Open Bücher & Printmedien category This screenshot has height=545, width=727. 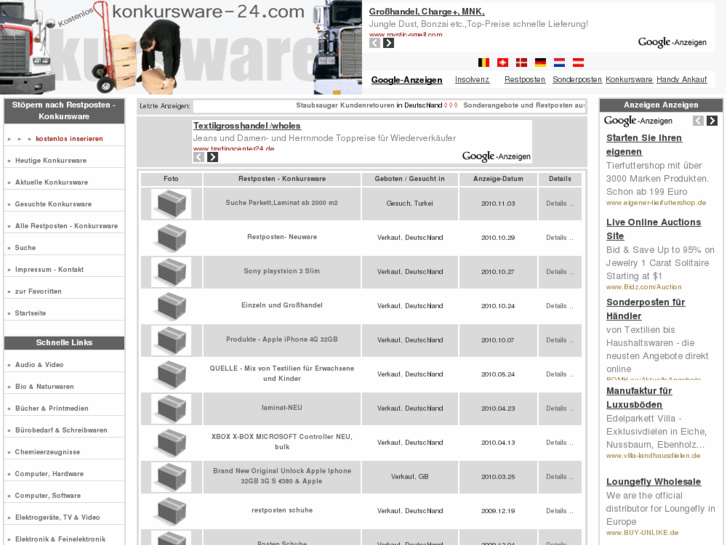pyautogui.click(x=51, y=408)
